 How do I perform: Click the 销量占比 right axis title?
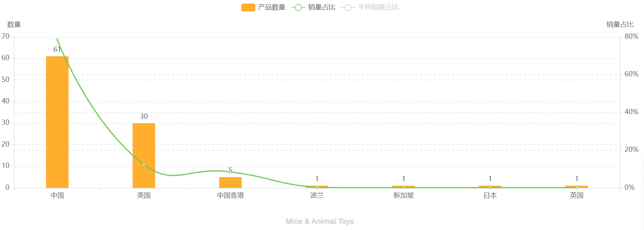[620, 24]
